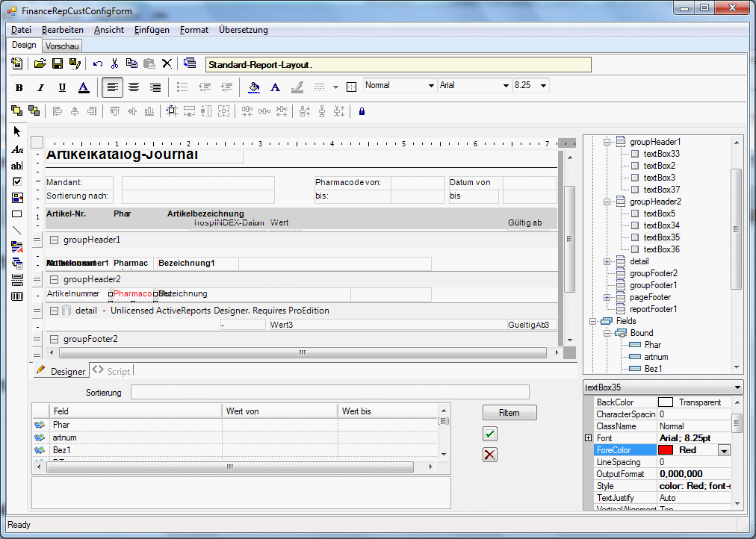Click the red ForeColor swatch
Image resolution: width=756 pixels, height=539 pixels.
pos(666,450)
